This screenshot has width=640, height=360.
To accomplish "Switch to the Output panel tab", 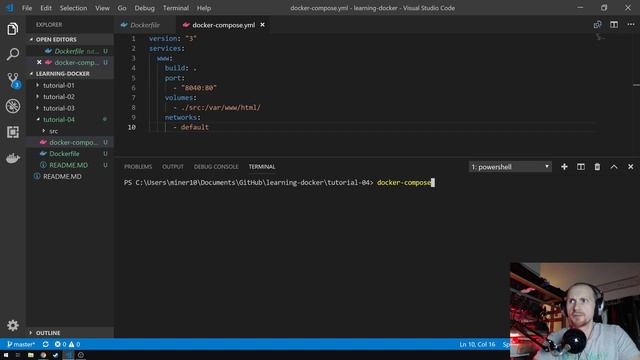I will click(173, 167).
